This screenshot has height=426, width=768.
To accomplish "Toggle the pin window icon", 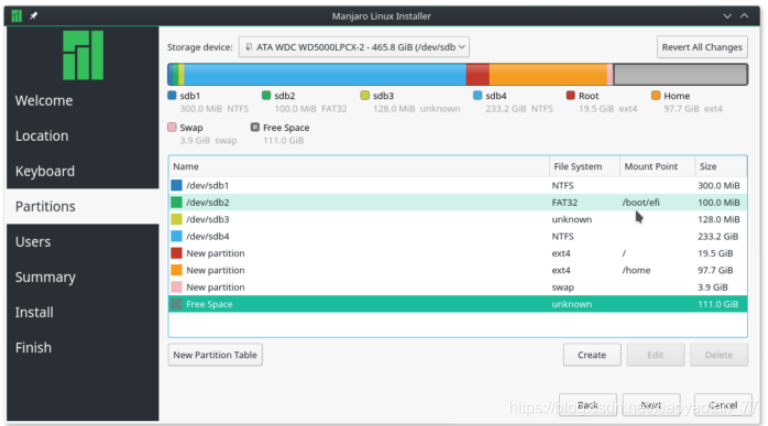I will pos(33,16).
